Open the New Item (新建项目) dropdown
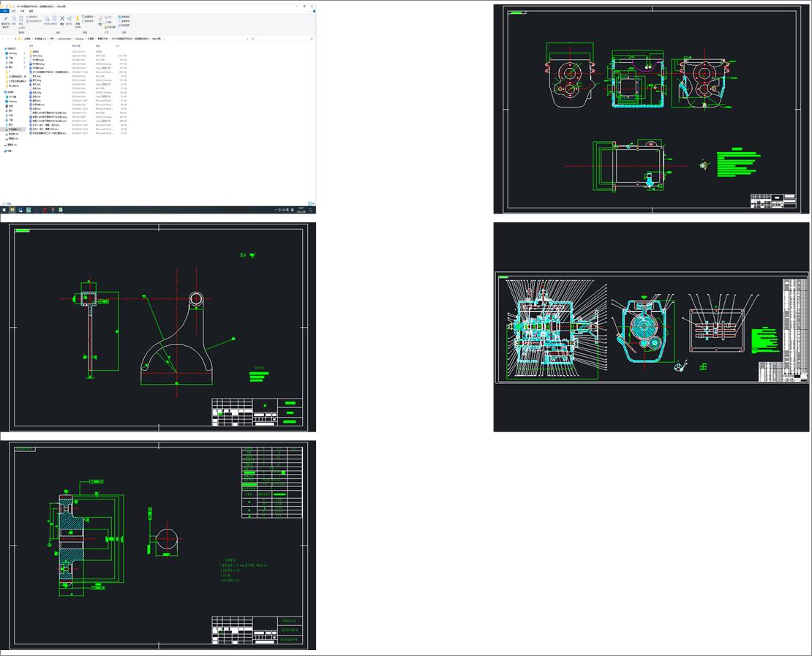Image resolution: width=812 pixels, height=656 pixels. click(x=89, y=16)
